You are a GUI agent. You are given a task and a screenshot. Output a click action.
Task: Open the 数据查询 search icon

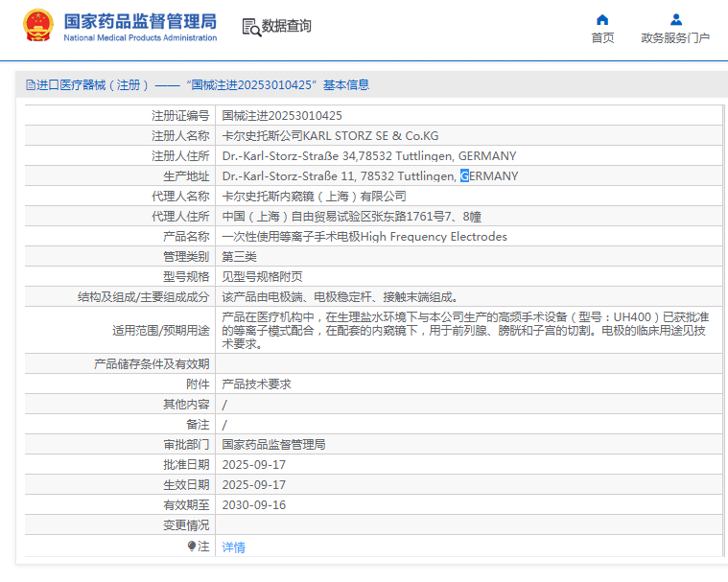coord(251,27)
